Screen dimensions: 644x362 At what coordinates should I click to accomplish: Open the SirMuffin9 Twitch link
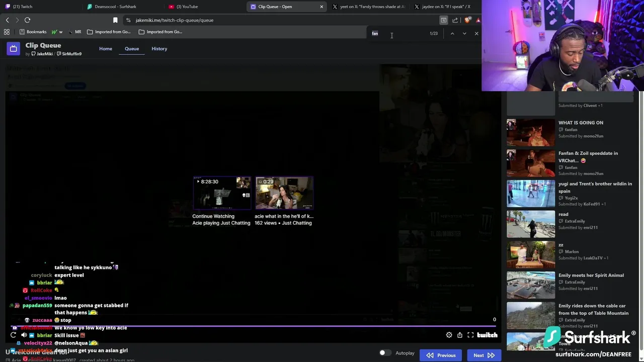69,54
